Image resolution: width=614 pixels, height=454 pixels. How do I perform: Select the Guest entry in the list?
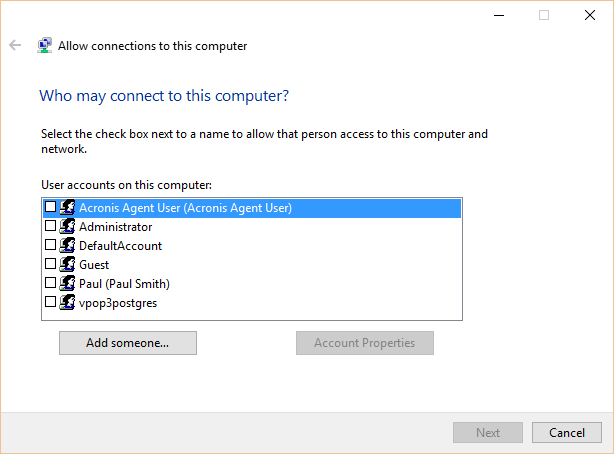(x=94, y=265)
